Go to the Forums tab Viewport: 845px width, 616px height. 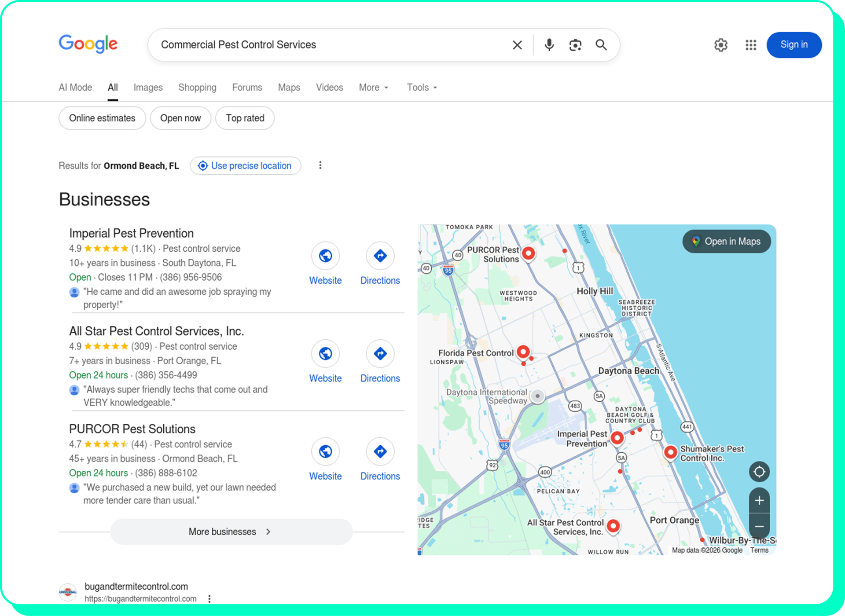[247, 87]
